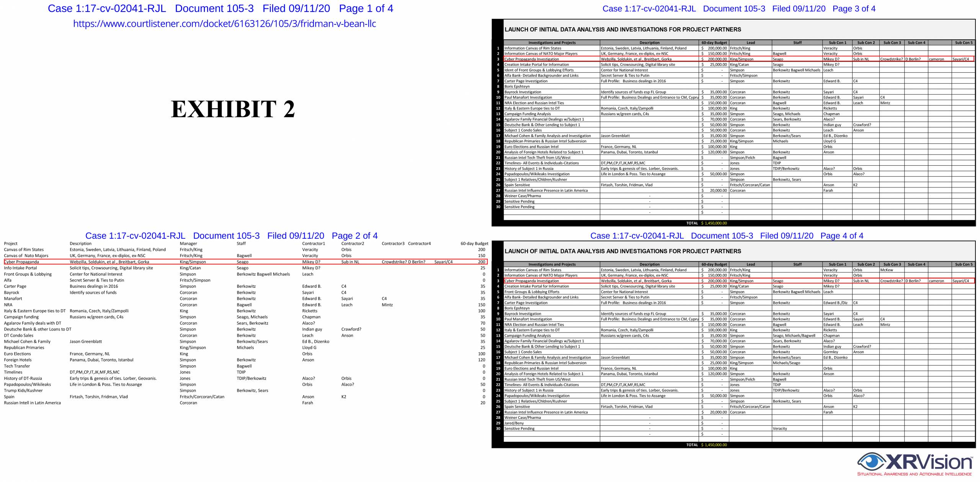Click the Page 3 of 4 case header
The height and width of the screenshot is (482, 980).
click(x=739, y=8)
